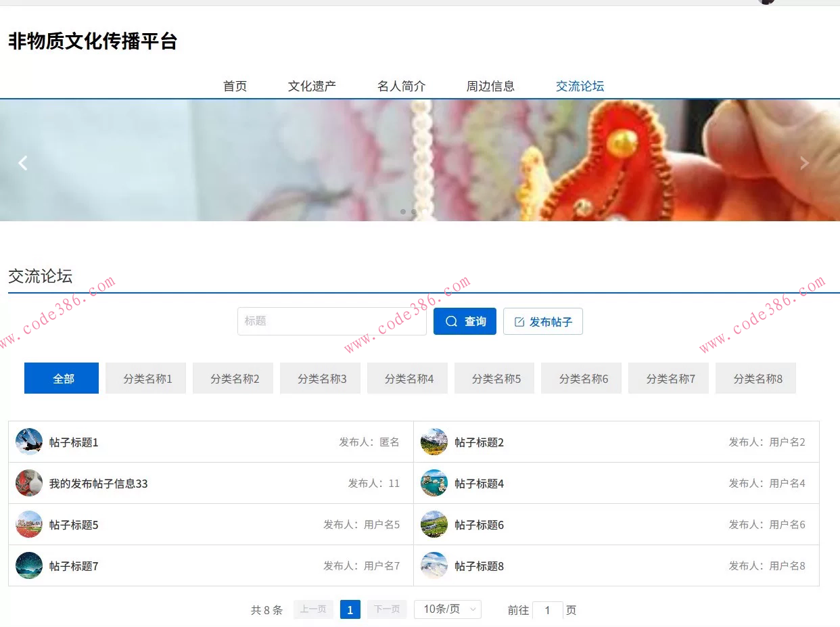Click the 下一页 pagination button
The height and width of the screenshot is (627, 840).
386,609
